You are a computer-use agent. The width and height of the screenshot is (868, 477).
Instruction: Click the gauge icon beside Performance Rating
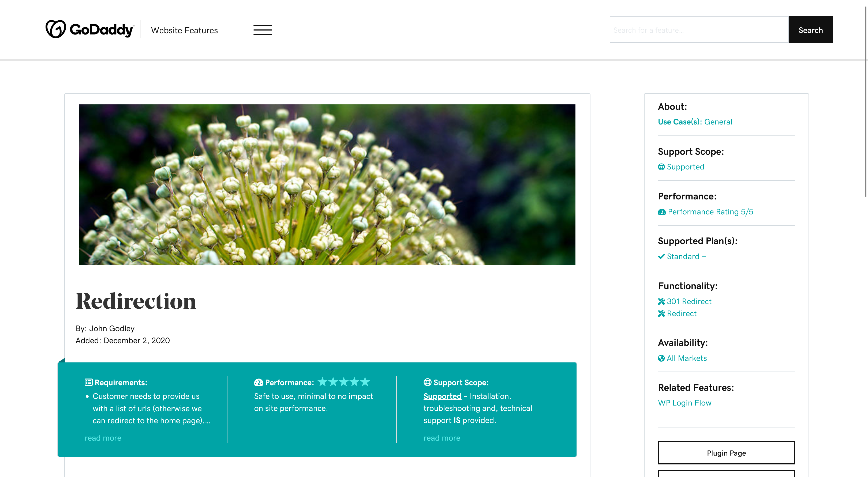pyautogui.click(x=661, y=212)
